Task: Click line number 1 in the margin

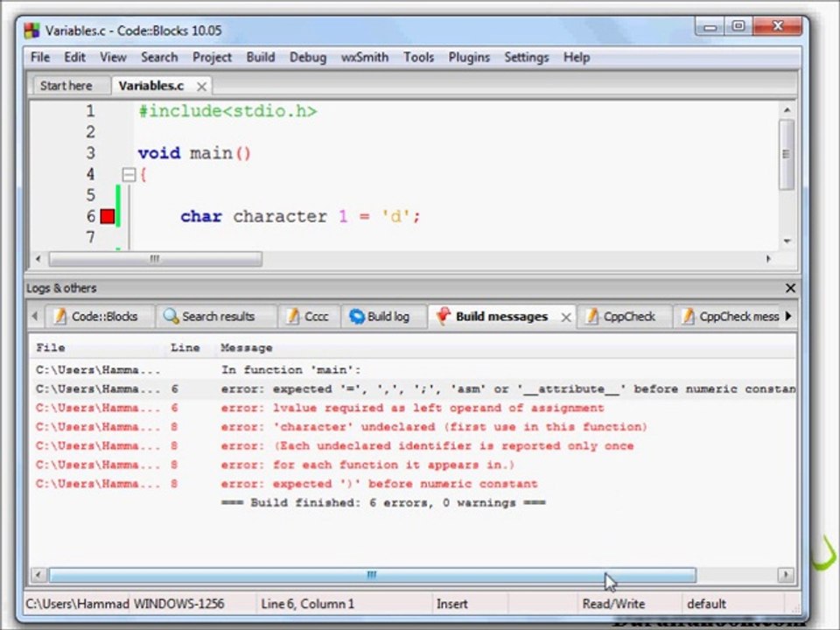Action: (90, 111)
